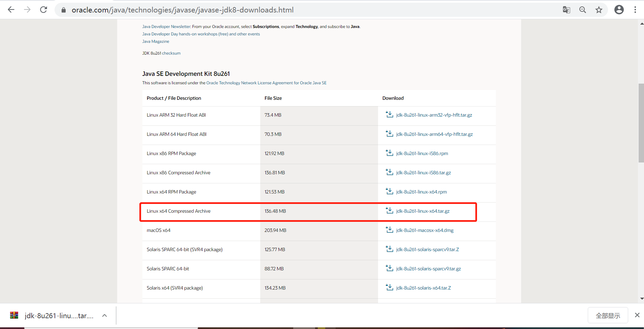Image resolution: width=644 pixels, height=329 pixels.
Task: Open the Java Developer Newsletter link
Action: [x=166, y=27]
